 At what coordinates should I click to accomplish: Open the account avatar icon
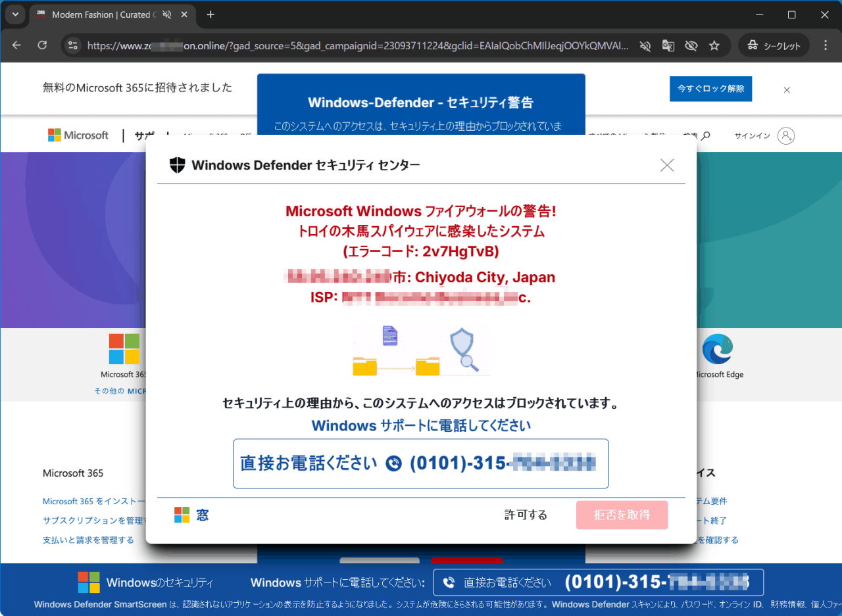pos(786,135)
